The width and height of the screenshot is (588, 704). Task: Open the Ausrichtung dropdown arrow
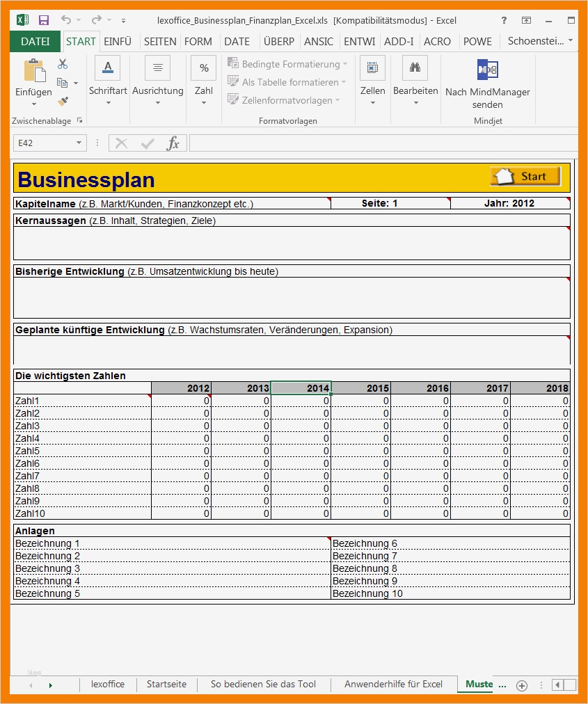[157, 101]
